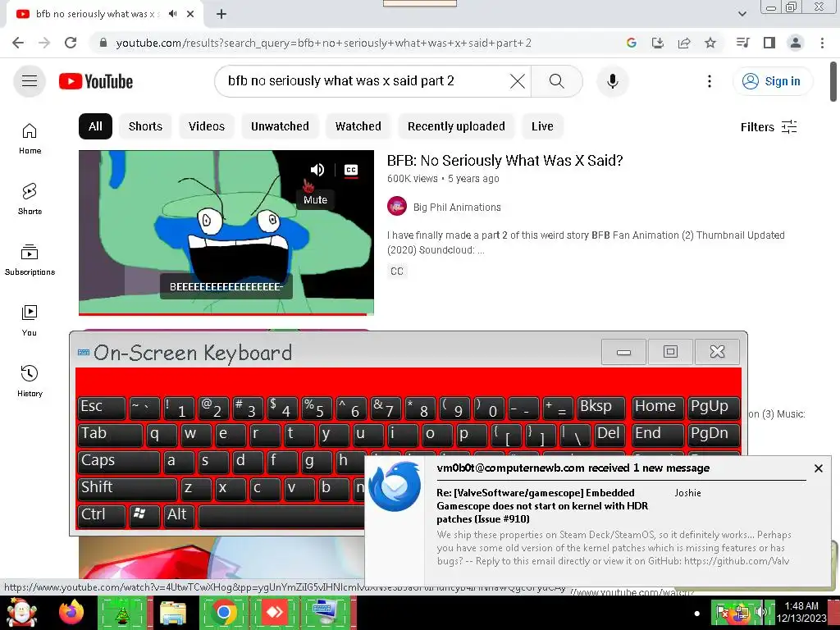Sign in to YouTube
840x630 pixels.
point(772,81)
